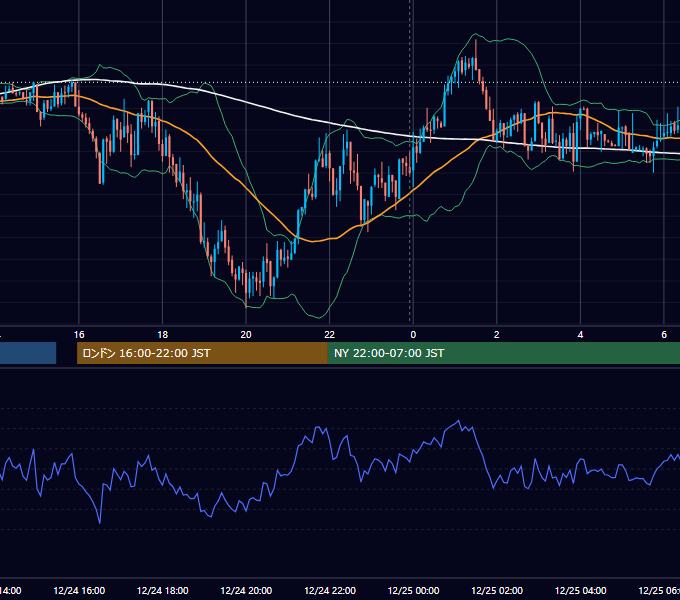The image size is (680, 600).
Task: Click hour label 4 on upper chart axis
Action: 580,335
